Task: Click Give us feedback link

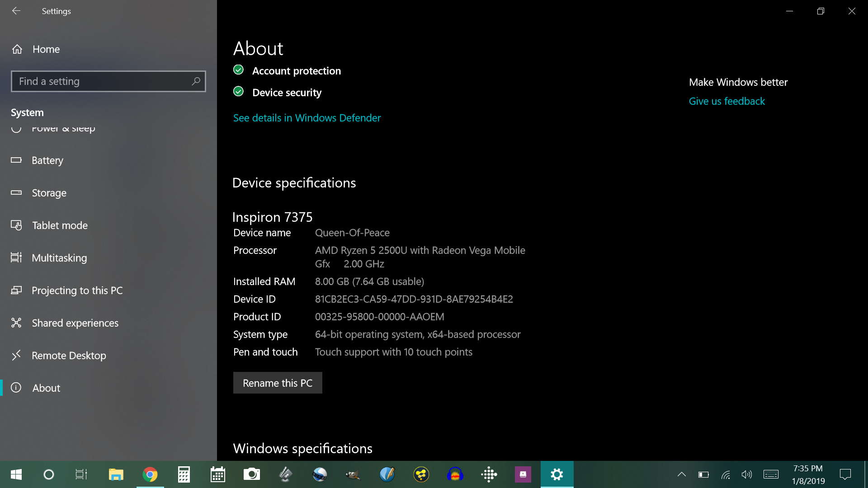Action: click(x=727, y=101)
